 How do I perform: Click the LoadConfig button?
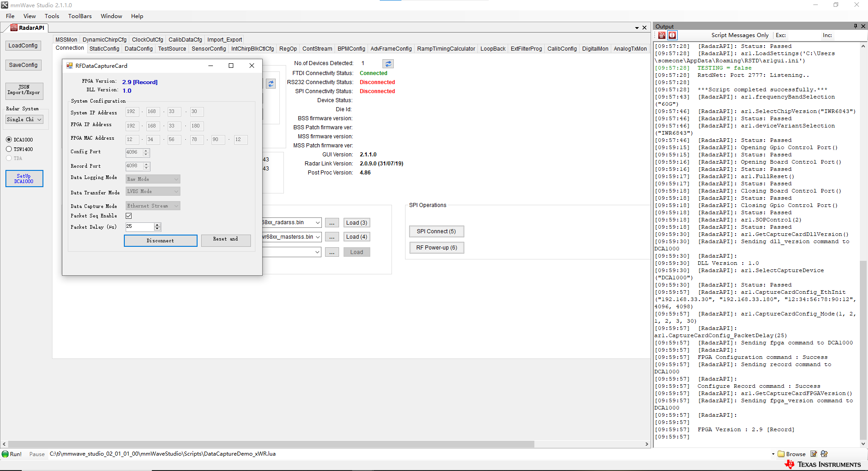click(23, 46)
